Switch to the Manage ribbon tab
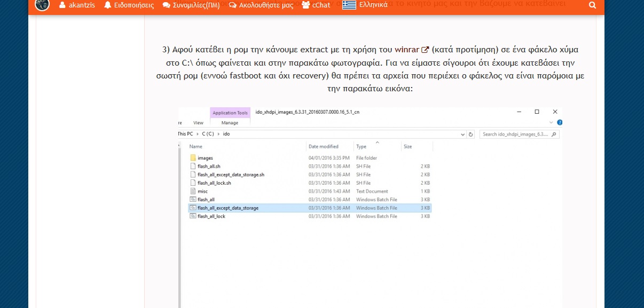 point(230,123)
